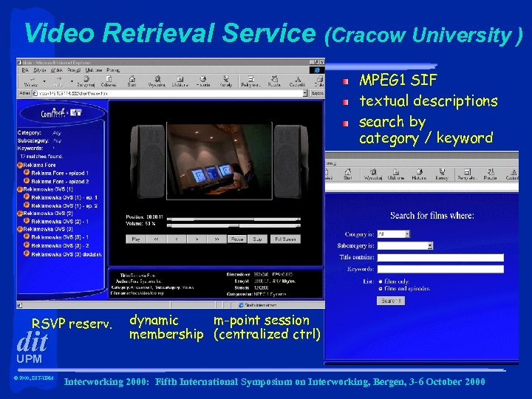Screen dimensions: 532x399
Task: Click the Dalej (Forward) toolbar icon
Action: (58, 81)
